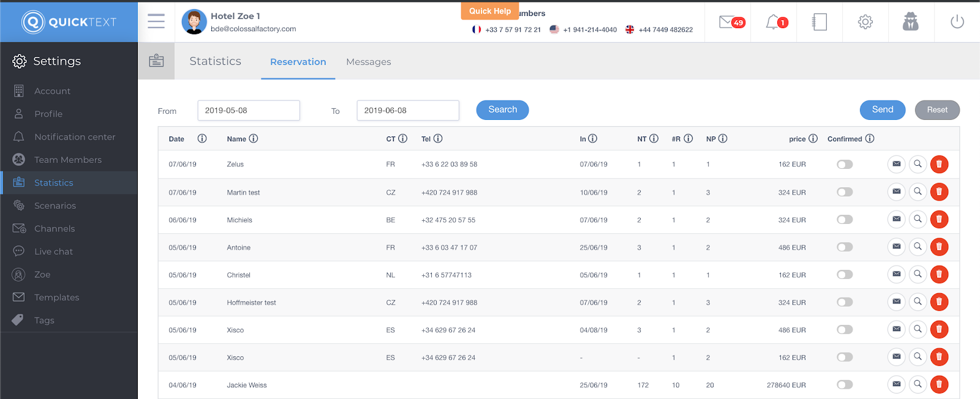Screen dimensions: 980x399
Task: Open Tags in the sidebar
Action: tap(69, 320)
